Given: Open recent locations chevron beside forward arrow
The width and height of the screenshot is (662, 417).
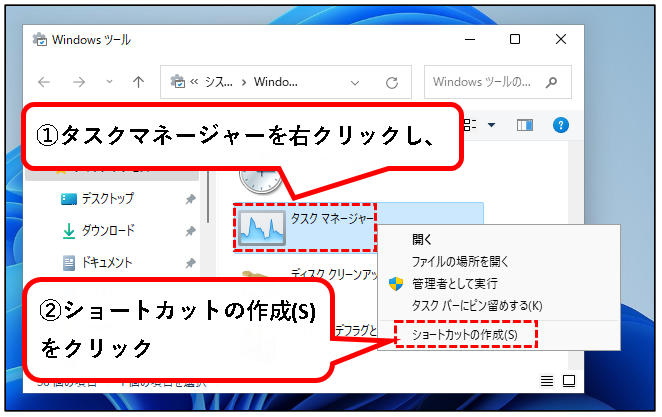Looking at the screenshot, I should 109,81.
